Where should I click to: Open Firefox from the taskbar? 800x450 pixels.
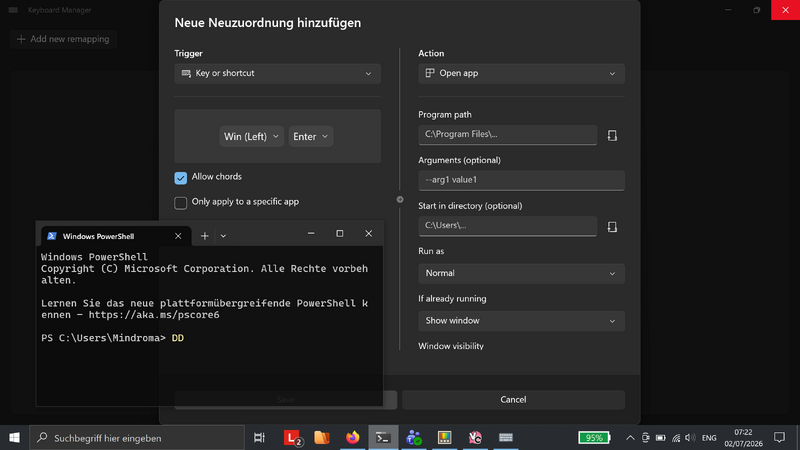(353, 438)
